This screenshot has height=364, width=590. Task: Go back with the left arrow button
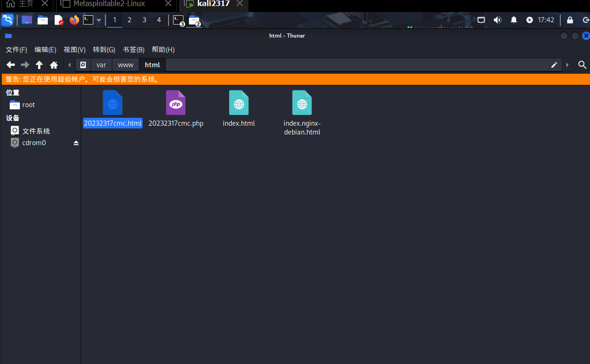click(10, 65)
